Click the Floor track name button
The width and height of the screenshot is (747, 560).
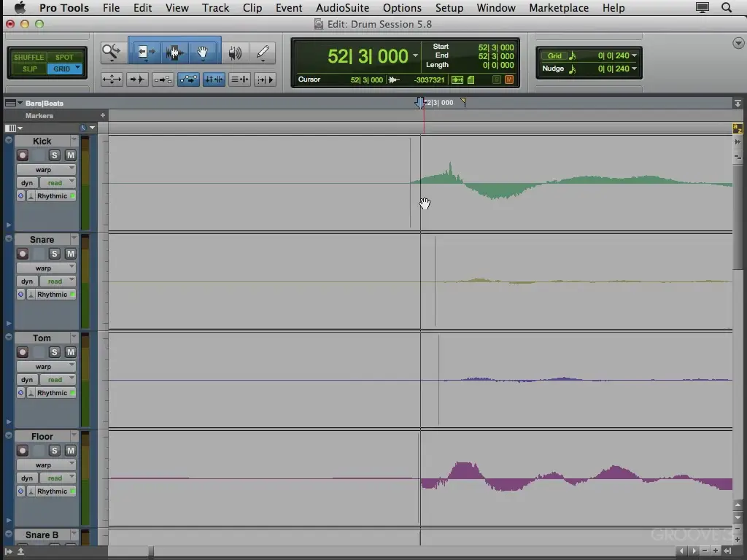click(x=42, y=437)
